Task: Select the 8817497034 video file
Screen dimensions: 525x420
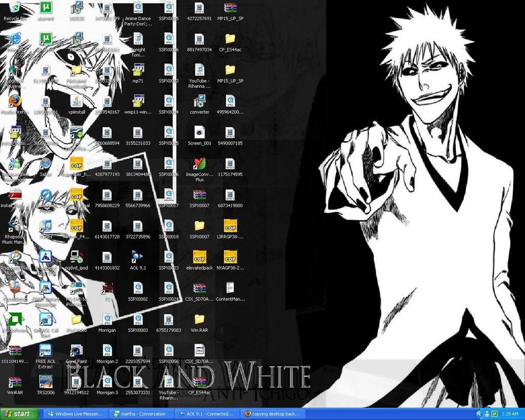Action: 199,42
